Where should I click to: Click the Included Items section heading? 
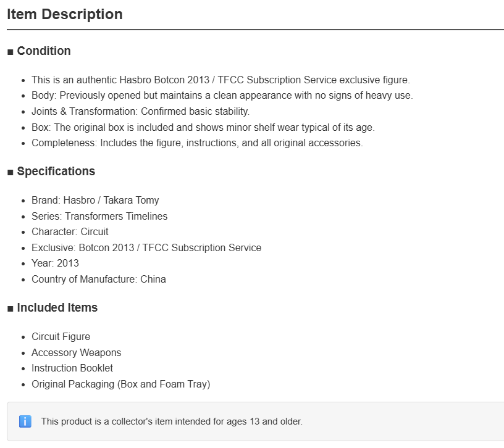(57, 308)
